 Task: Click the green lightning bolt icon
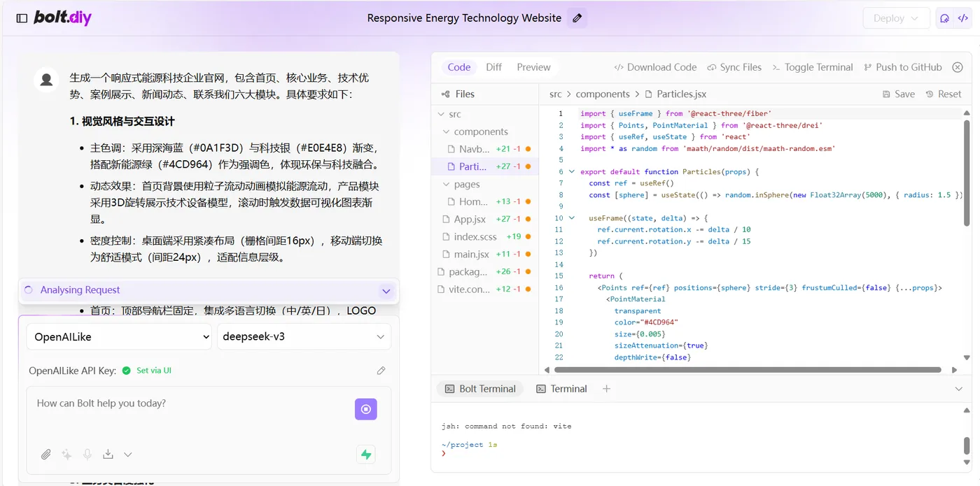(x=366, y=455)
